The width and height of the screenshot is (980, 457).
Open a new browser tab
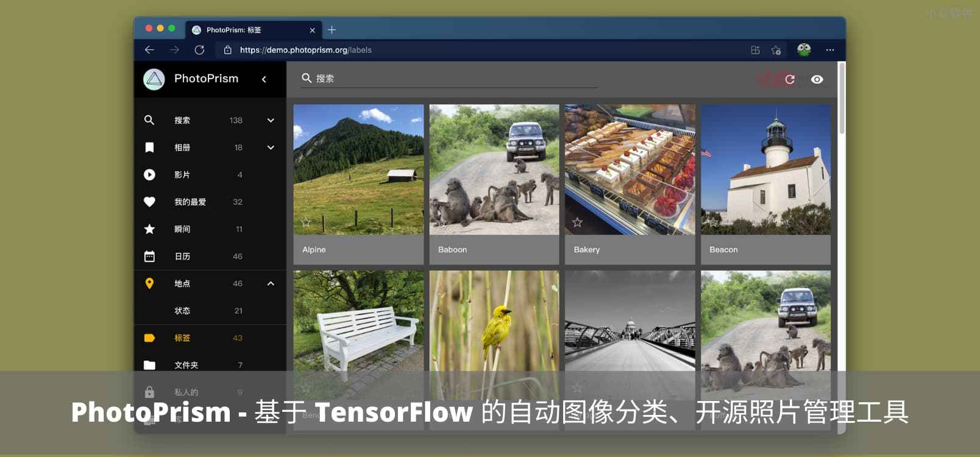[332, 30]
